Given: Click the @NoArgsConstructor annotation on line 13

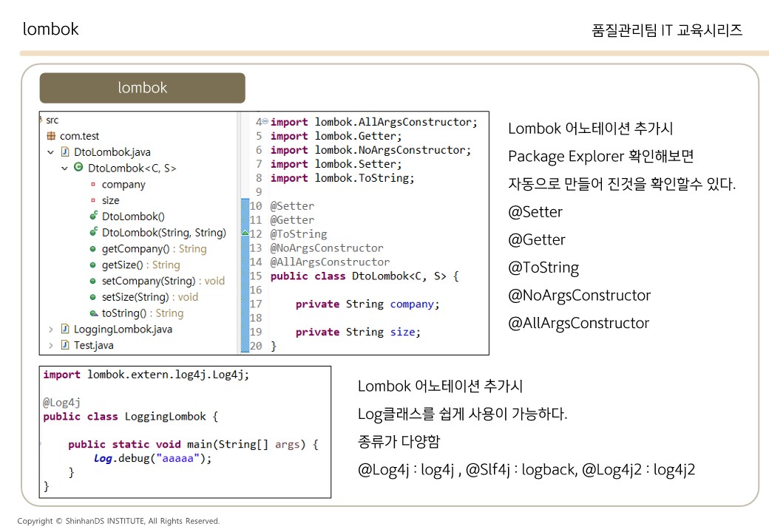Looking at the screenshot, I should coord(327,248).
